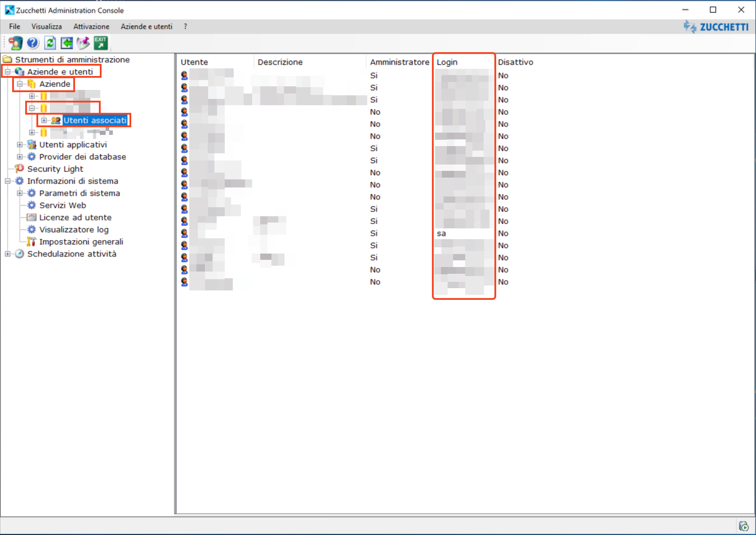Viewport: 756px width, 535px height.
Task: Click the clock icon of Schedulazione attività
Action: pyautogui.click(x=19, y=254)
